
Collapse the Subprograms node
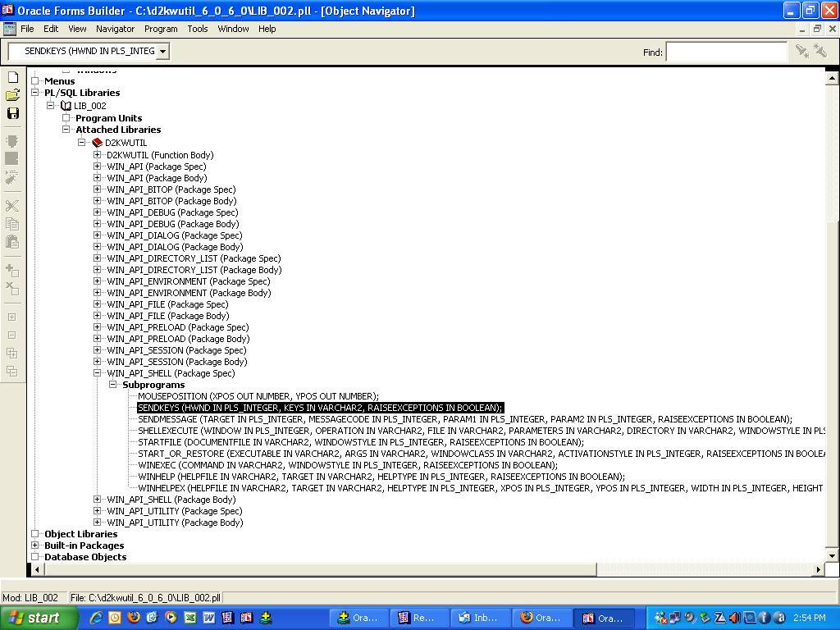click(x=112, y=385)
